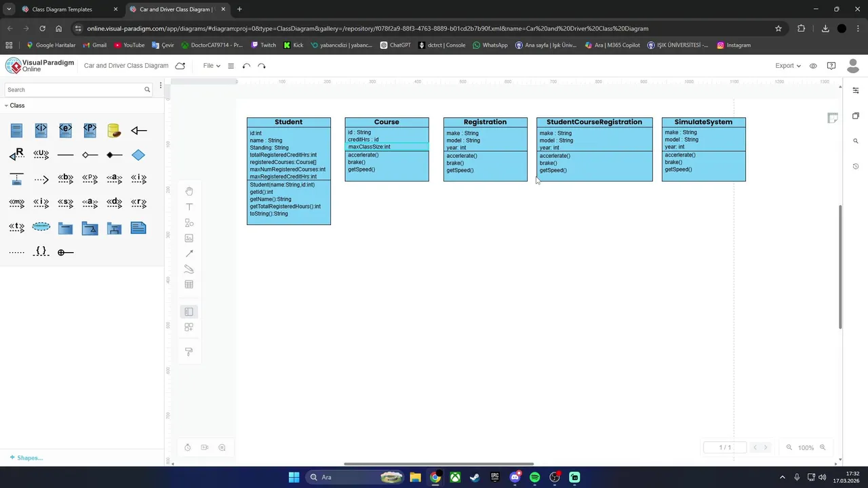Select the «t» dependency connector
Image resolution: width=868 pixels, height=488 pixels.
click(17, 228)
